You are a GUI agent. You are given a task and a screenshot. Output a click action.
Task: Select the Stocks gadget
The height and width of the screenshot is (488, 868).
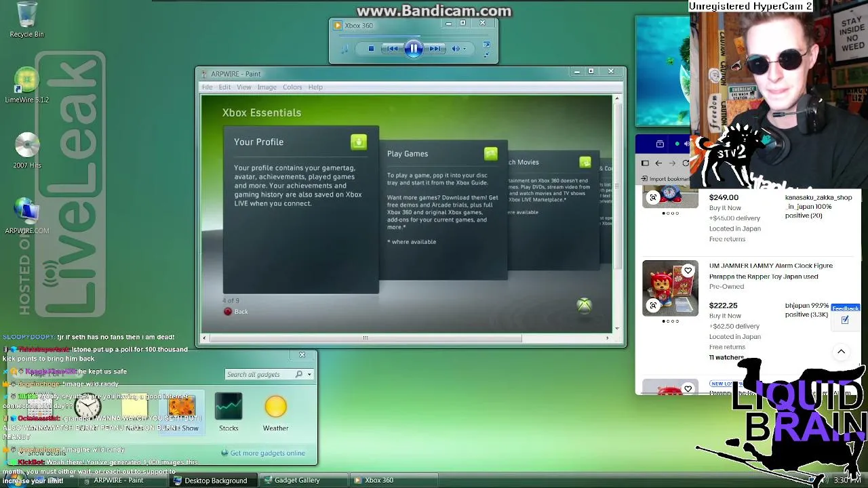(x=229, y=412)
